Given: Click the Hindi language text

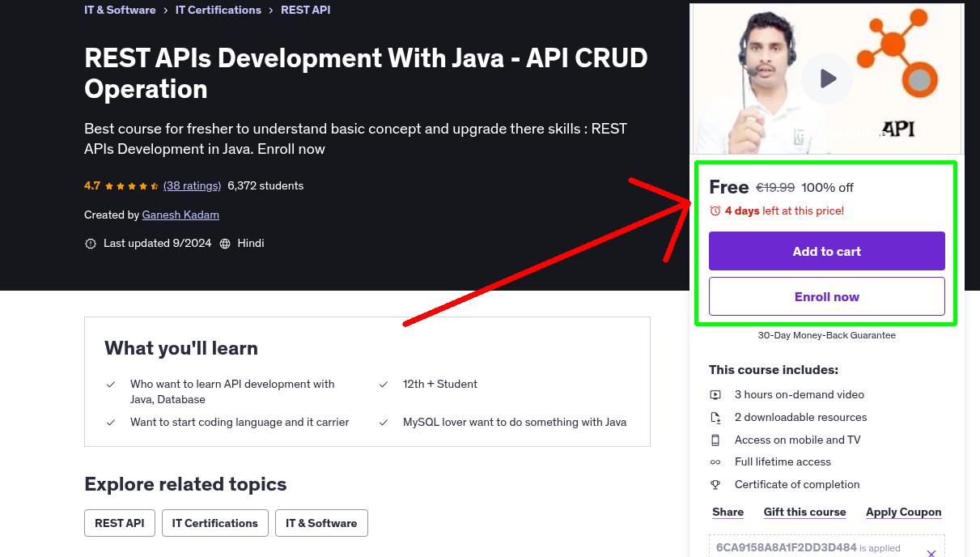Looking at the screenshot, I should (x=251, y=243).
